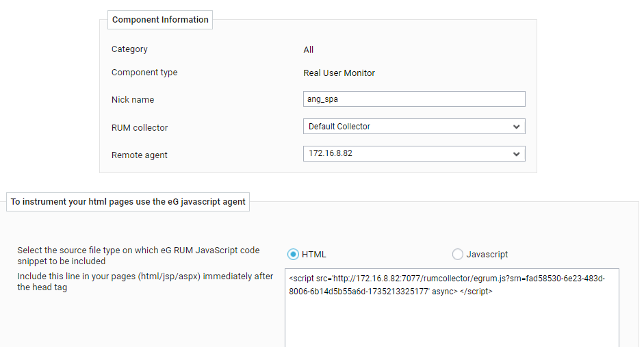
Task: Click the script src URL text line
Action: click(447, 279)
